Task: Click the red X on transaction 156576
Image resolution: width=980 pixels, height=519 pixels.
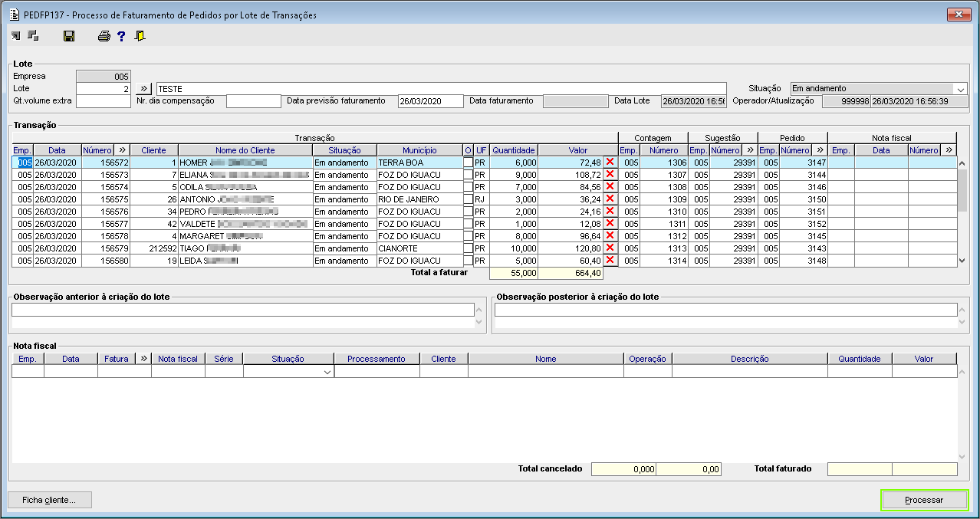Action: point(610,212)
